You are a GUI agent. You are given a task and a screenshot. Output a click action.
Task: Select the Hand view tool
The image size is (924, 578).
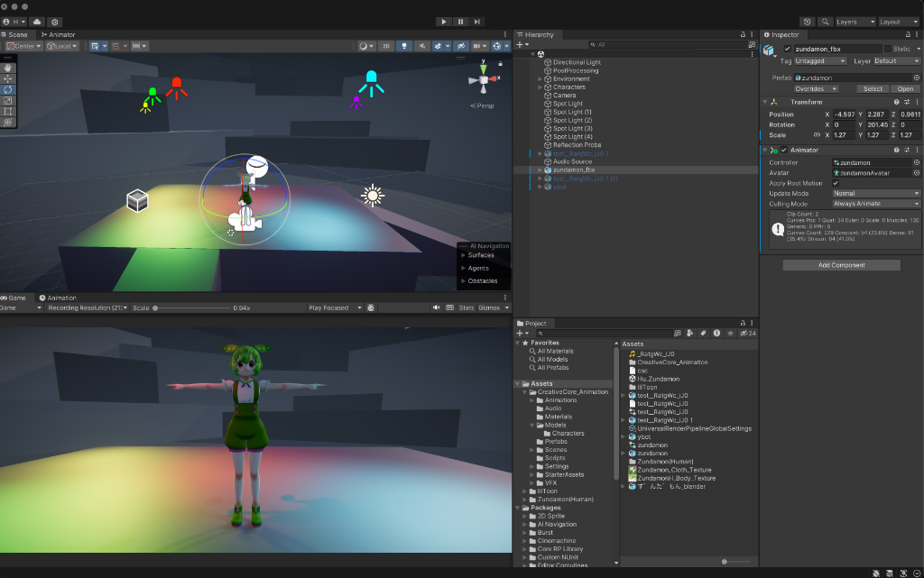click(x=7, y=68)
